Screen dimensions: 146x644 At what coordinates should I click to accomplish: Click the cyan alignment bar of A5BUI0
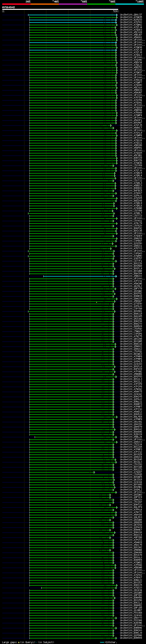tap(80, 276)
